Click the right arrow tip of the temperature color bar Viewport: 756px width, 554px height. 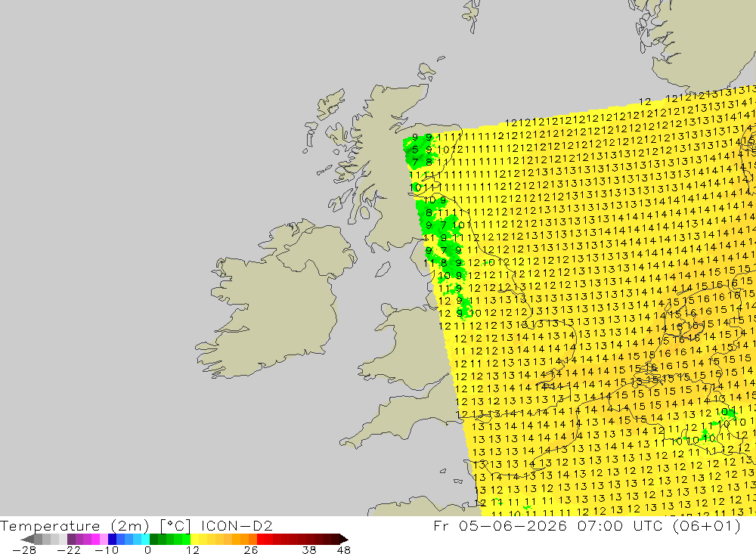[345, 539]
